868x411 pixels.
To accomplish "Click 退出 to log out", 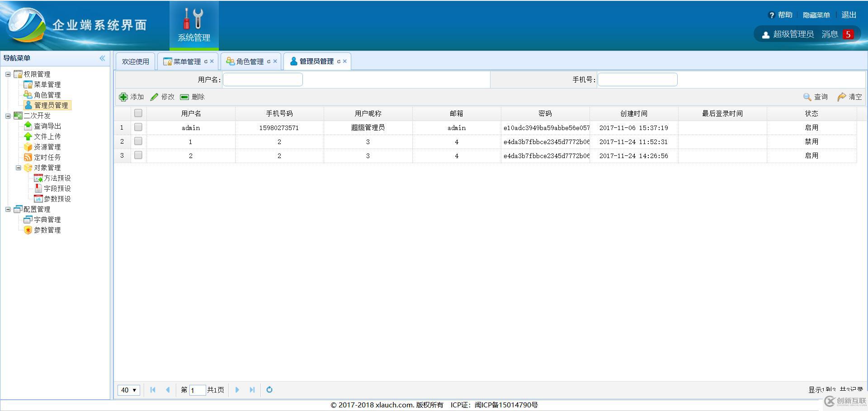I will 849,14.
